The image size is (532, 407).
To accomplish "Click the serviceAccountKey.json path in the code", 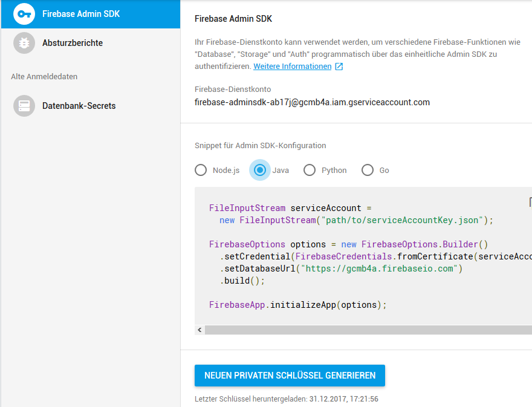I will 403,220.
